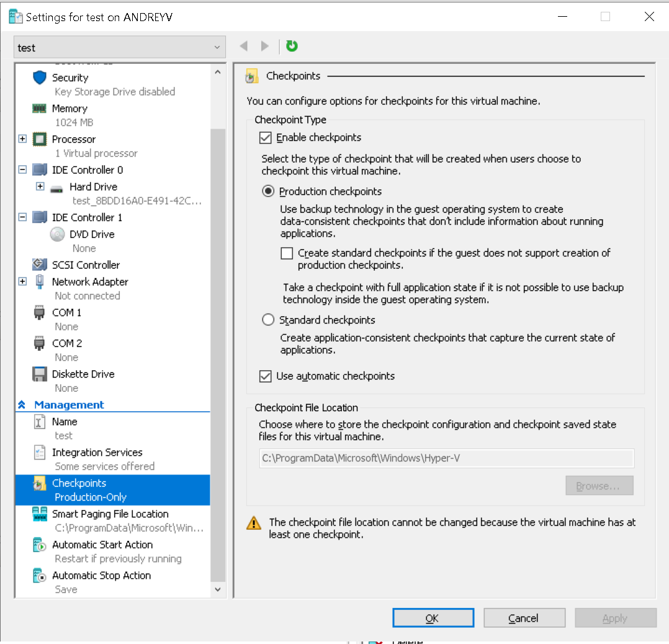Collapse the Management section chevron
669x644 pixels.
(x=22, y=404)
